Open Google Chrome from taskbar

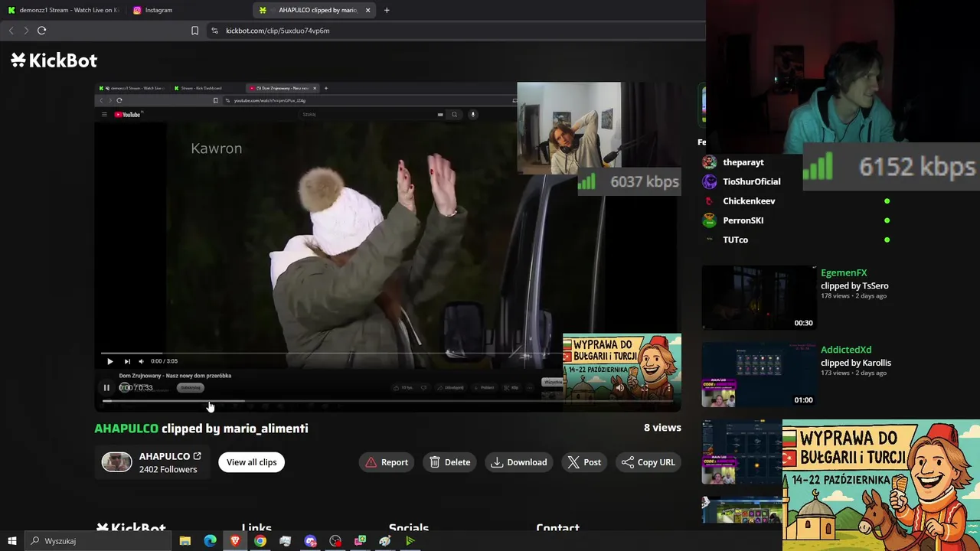point(260,541)
